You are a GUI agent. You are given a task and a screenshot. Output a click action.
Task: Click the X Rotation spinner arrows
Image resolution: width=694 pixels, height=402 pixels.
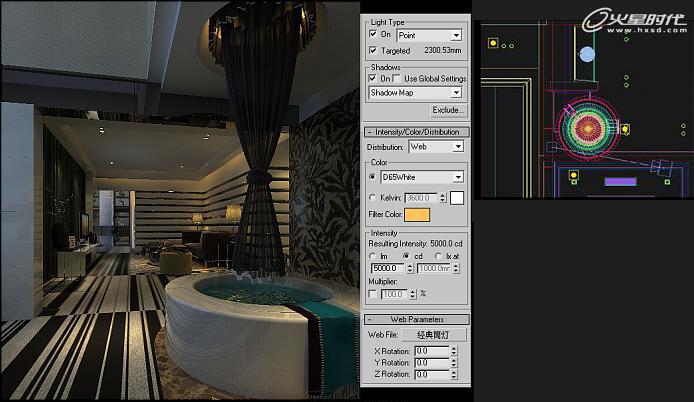[454, 351]
